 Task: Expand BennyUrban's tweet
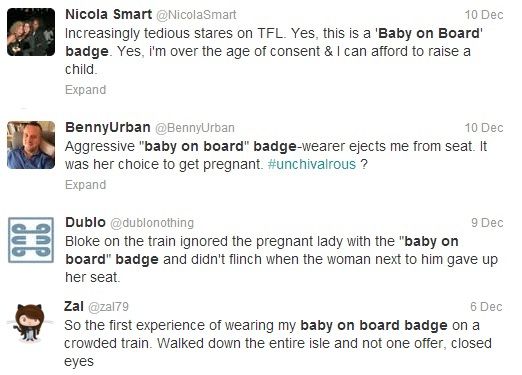pyautogui.click(x=86, y=185)
